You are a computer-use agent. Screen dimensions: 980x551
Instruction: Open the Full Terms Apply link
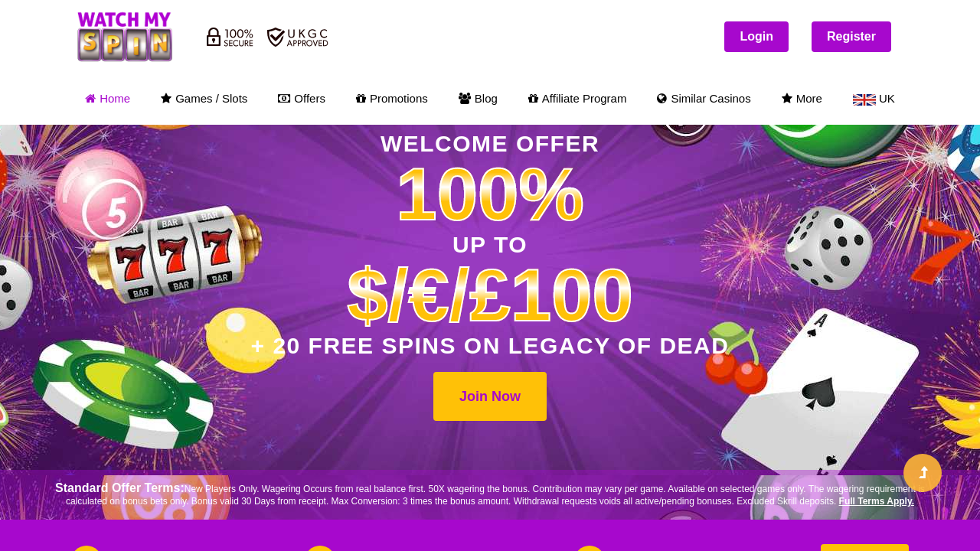tap(876, 502)
